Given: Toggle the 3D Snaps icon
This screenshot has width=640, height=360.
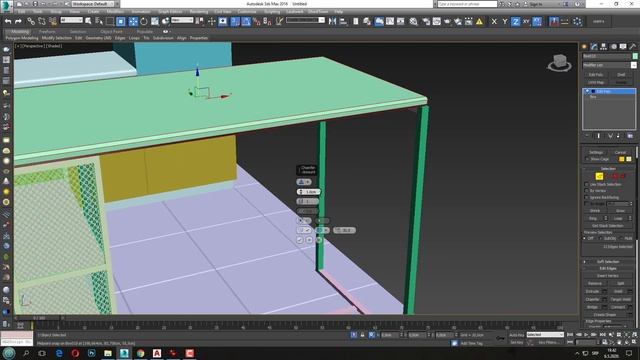Looking at the screenshot, I should (x=236, y=21).
